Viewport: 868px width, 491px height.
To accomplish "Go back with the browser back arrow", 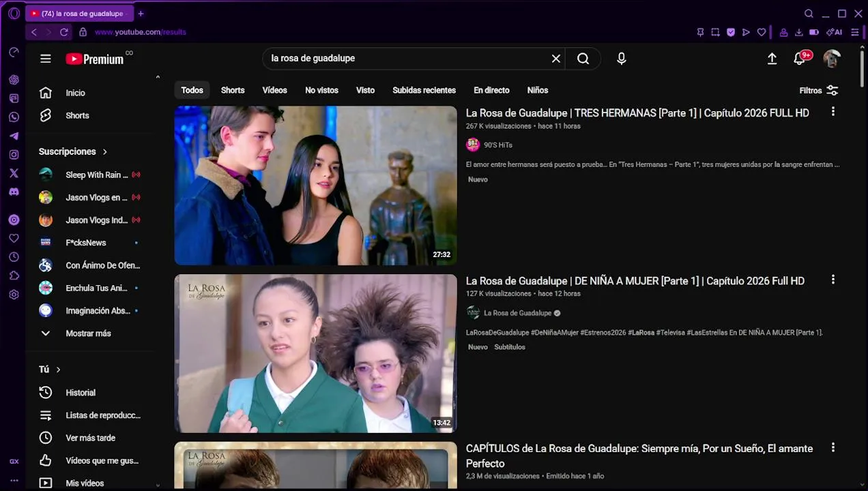I will (x=34, y=32).
